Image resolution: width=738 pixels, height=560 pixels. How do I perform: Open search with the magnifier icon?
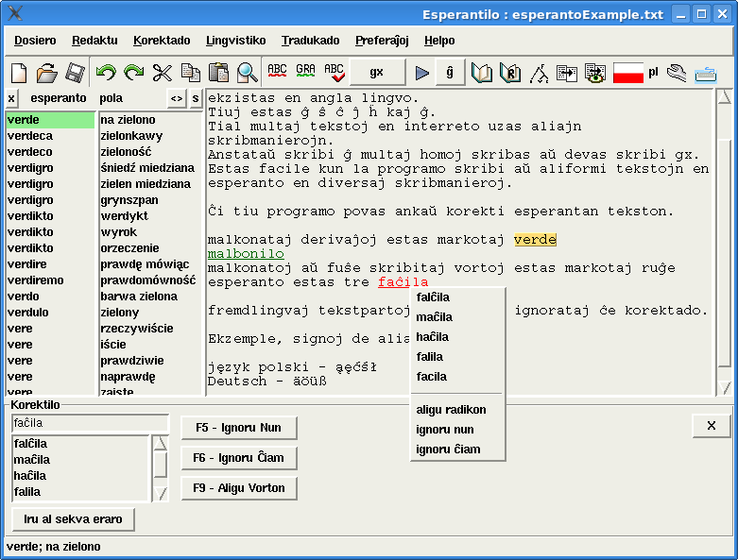(248, 73)
